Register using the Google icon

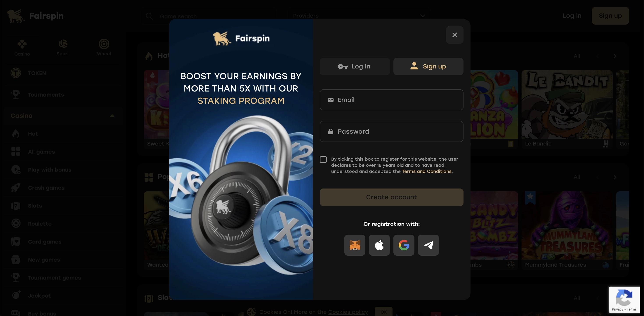(403, 245)
